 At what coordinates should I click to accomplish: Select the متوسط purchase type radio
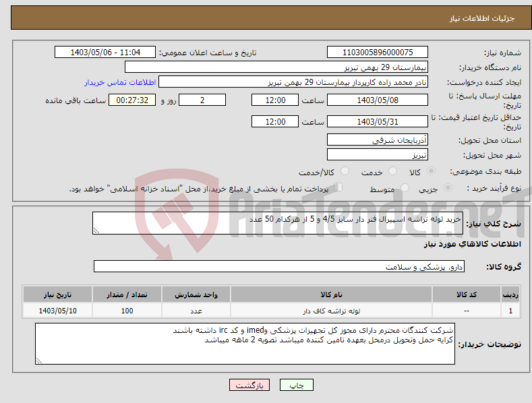pos(405,187)
